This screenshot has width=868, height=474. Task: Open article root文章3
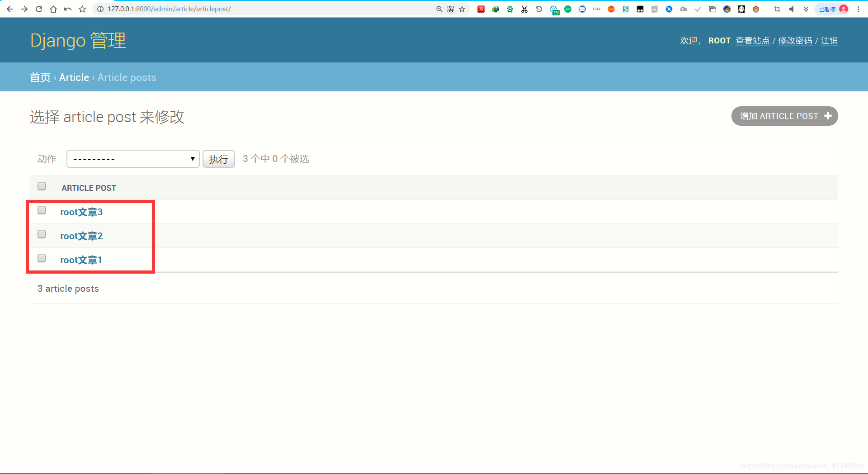click(81, 212)
